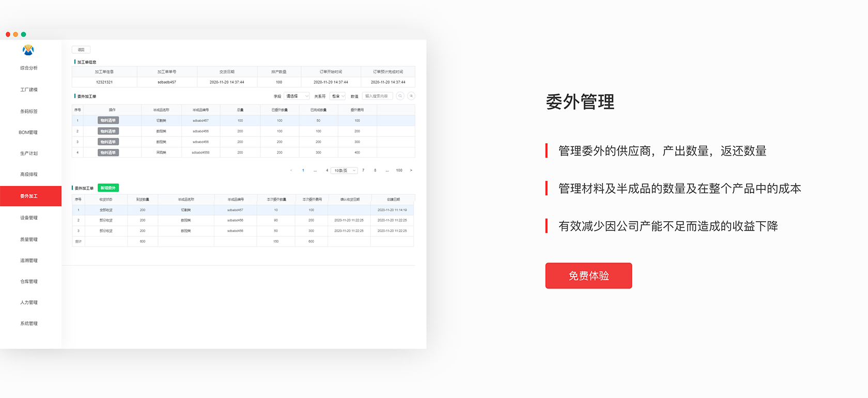Go to the next page arrow

point(411,170)
